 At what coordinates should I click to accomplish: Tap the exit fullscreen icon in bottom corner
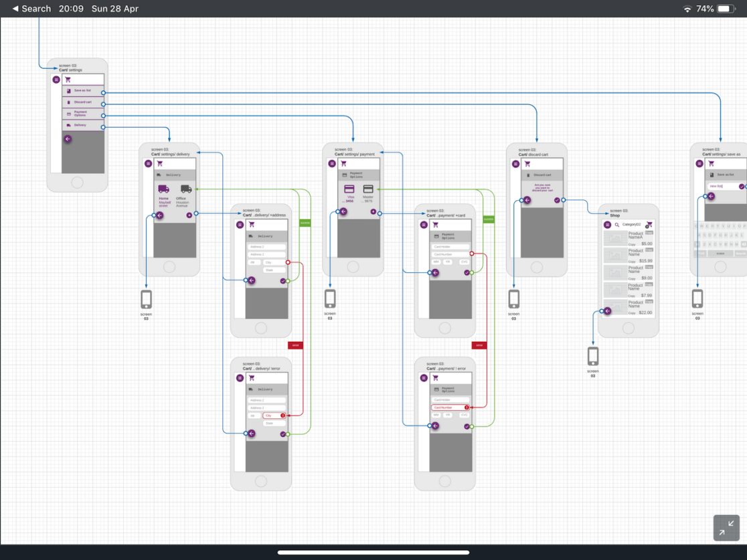click(726, 527)
